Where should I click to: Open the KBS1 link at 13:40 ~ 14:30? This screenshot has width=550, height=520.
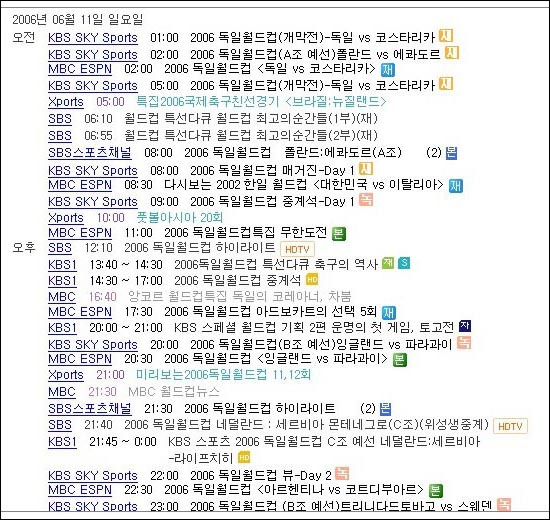[x=62, y=265]
